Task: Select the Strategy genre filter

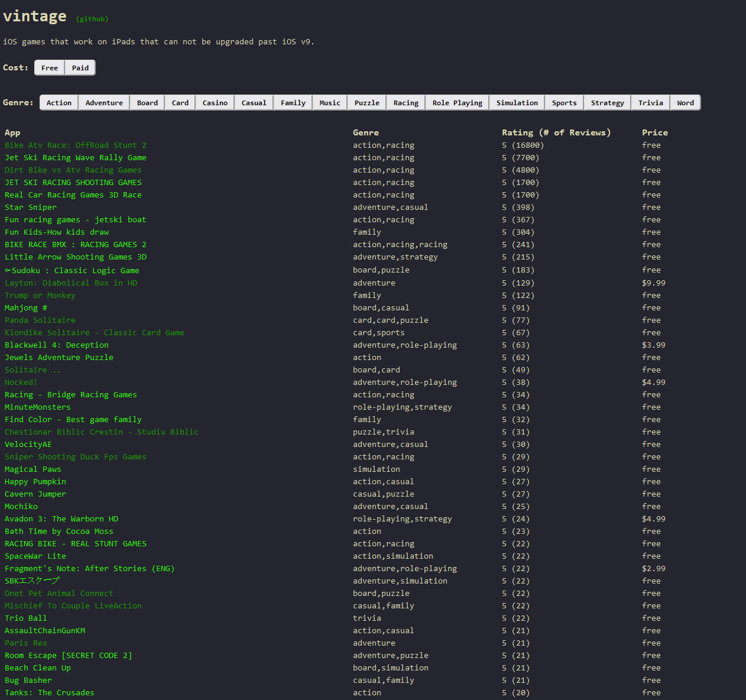Action: click(x=608, y=103)
